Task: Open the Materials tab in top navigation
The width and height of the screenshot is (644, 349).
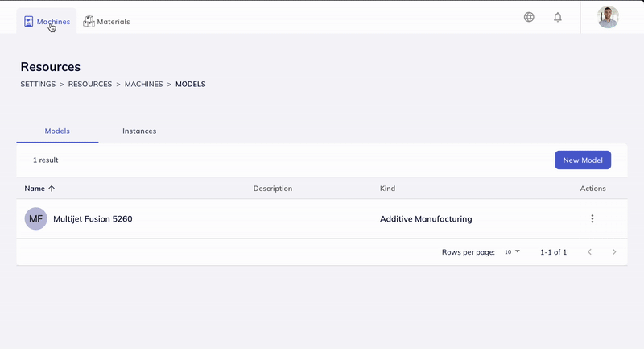Action: 106,22
